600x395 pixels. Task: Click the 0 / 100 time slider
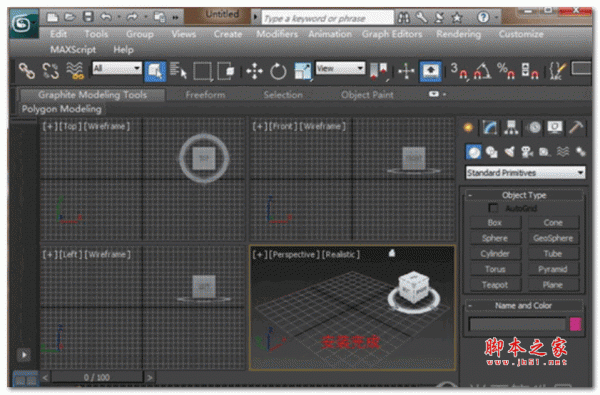point(97,377)
